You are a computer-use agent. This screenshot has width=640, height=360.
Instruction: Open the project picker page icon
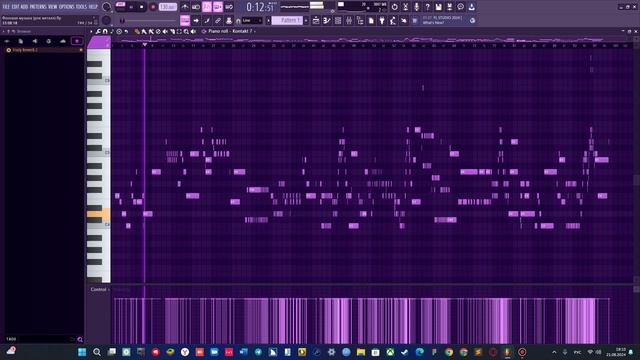tap(371, 20)
